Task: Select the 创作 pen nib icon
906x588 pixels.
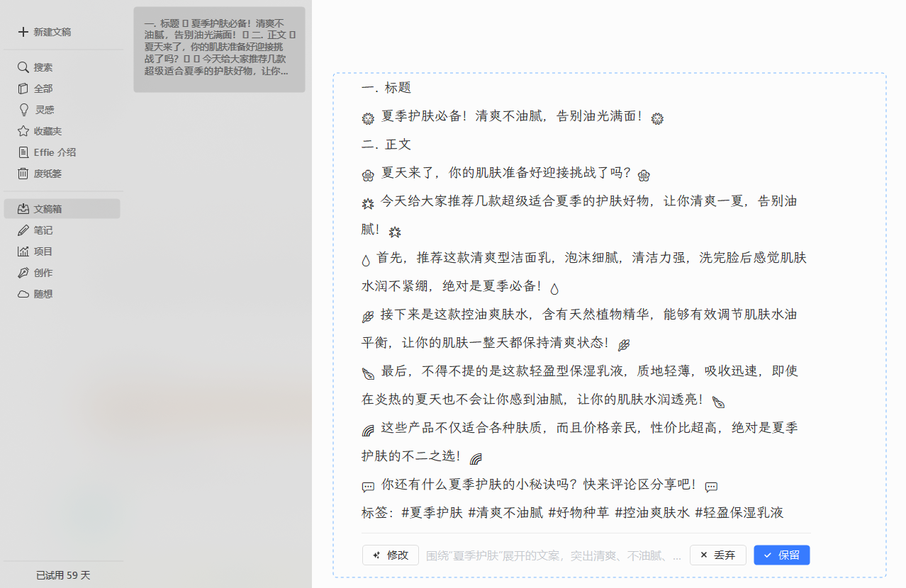Action: [x=23, y=273]
